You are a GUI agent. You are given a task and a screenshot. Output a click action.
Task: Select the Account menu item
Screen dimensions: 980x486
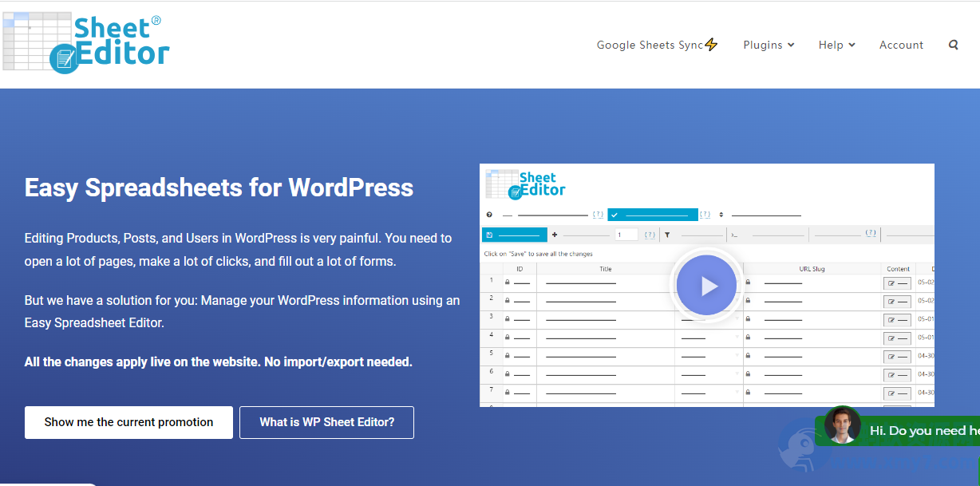pyautogui.click(x=901, y=45)
